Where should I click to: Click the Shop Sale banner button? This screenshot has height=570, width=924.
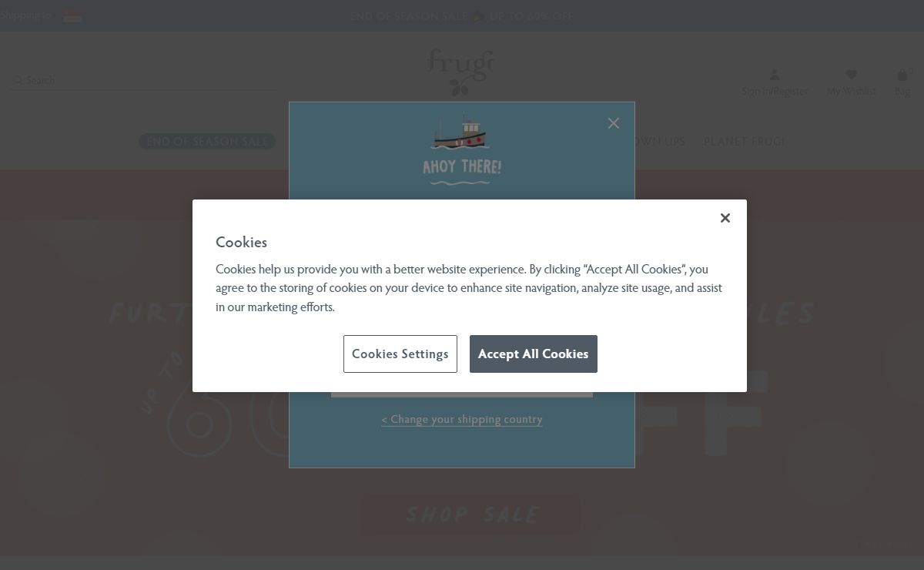coord(471,514)
